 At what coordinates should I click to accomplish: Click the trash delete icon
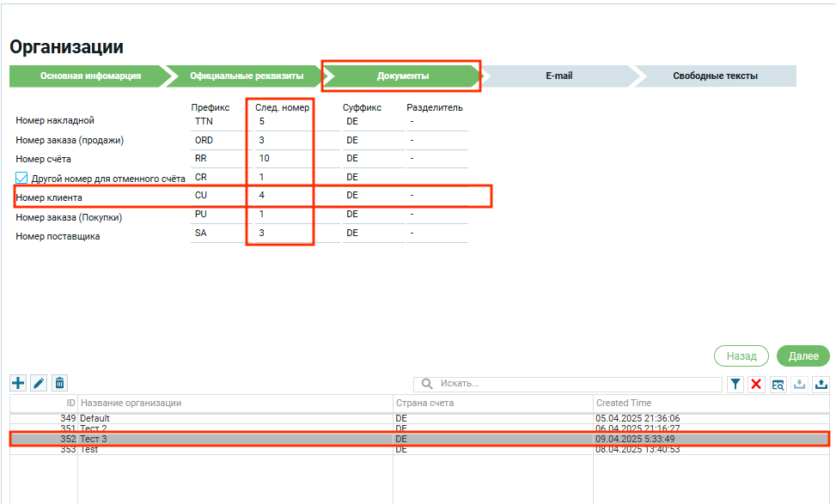tap(59, 383)
